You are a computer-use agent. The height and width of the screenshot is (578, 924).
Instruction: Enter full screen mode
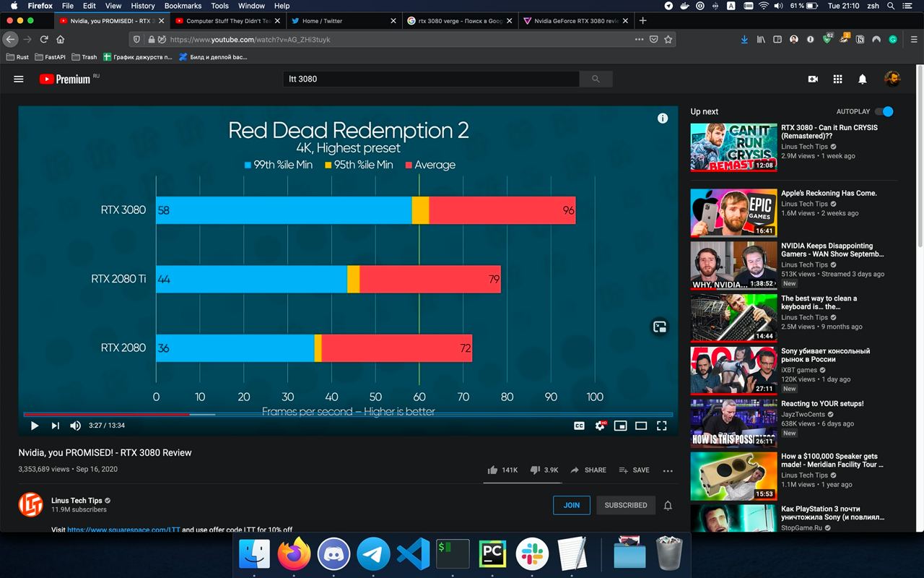click(661, 426)
